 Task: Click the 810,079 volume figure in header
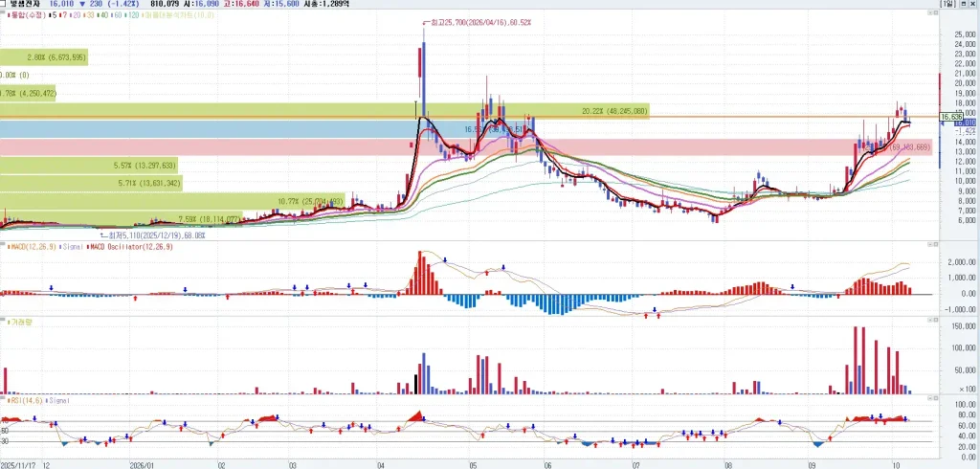164,4
